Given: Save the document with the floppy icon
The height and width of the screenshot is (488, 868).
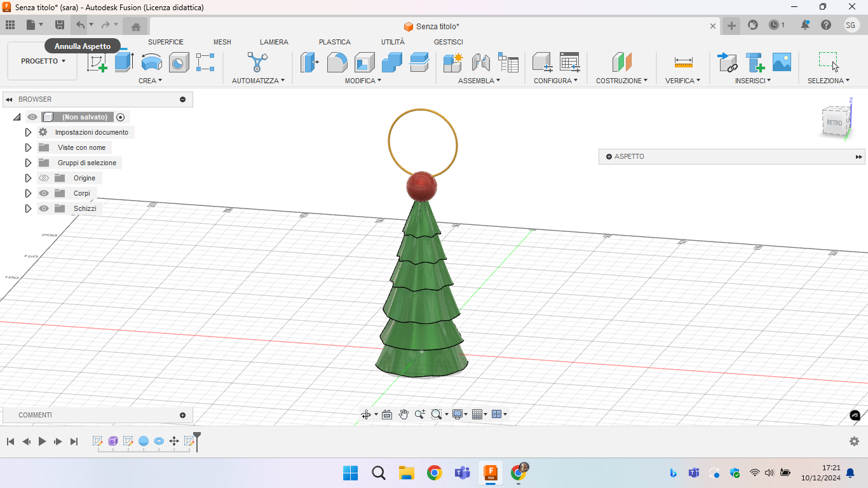Looking at the screenshot, I should tap(60, 25).
